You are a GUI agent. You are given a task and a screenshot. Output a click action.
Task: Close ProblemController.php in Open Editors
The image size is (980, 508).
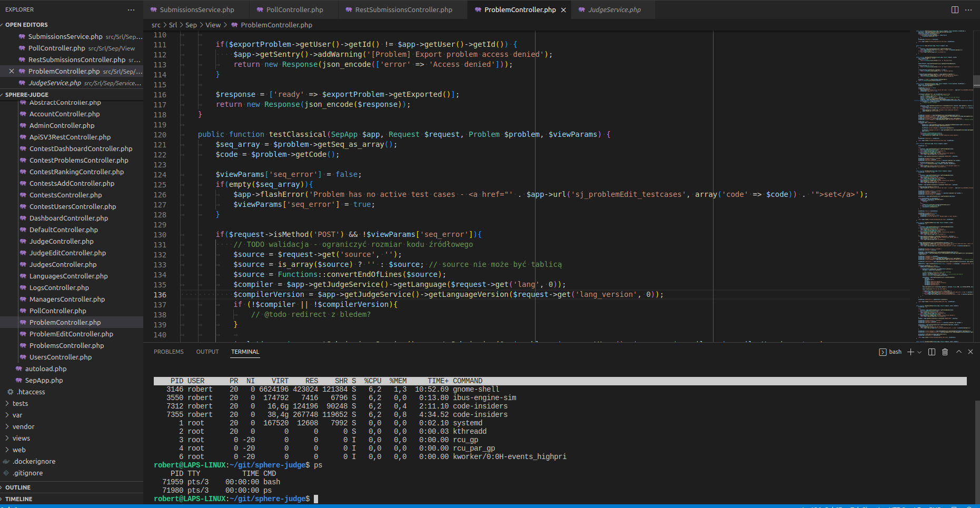pos(12,71)
